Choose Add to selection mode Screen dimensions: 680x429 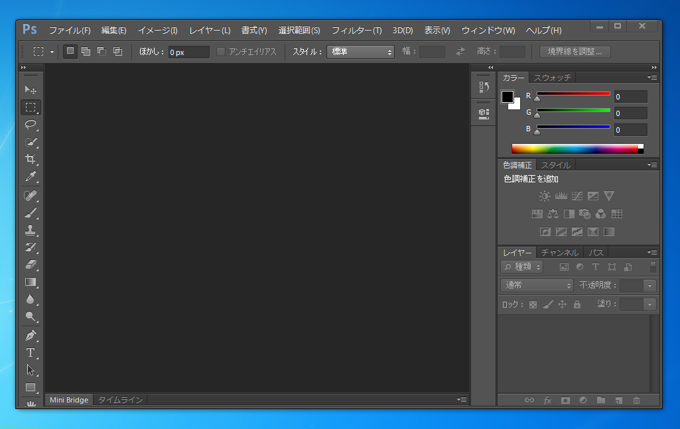coord(86,51)
